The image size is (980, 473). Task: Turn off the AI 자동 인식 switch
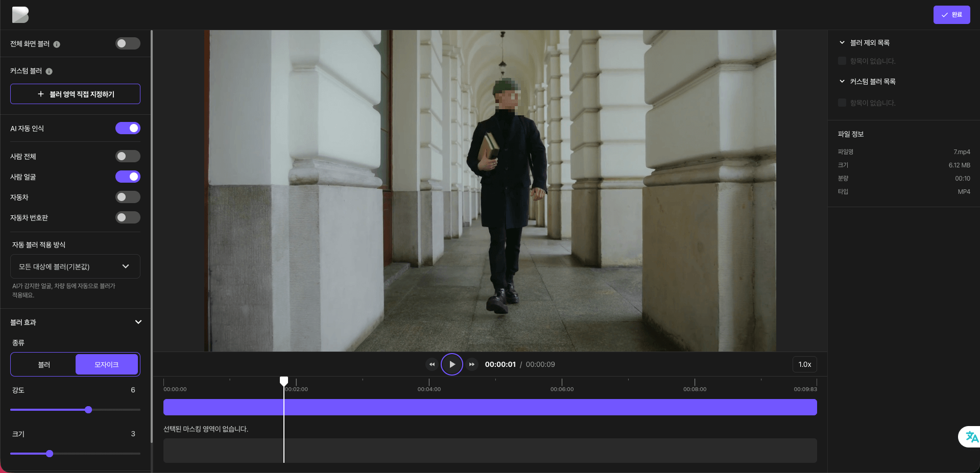[x=128, y=128]
